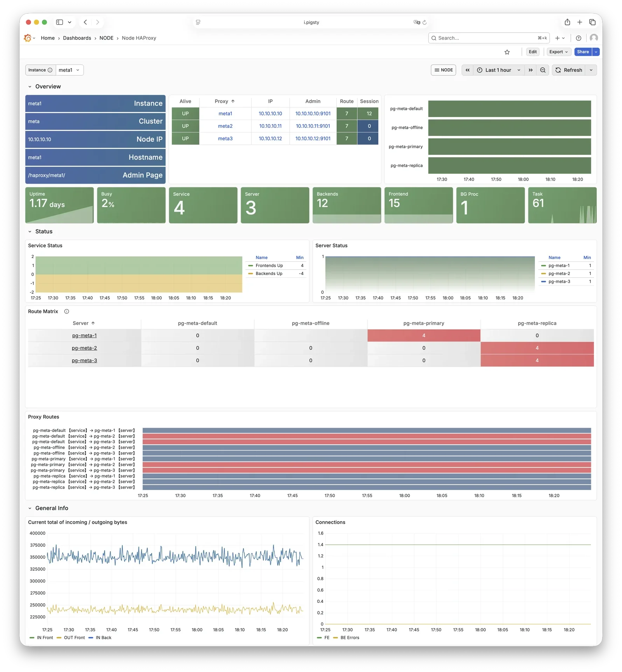622x672 pixels.
Task: Open the user profile avatar
Action: 594,38
